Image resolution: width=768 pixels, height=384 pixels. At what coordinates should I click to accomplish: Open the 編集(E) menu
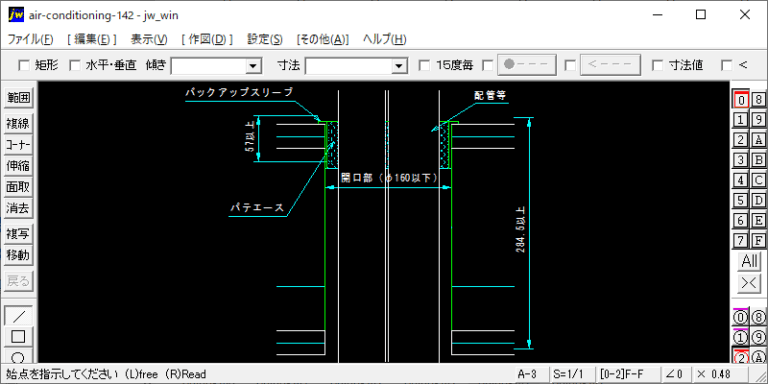92,39
